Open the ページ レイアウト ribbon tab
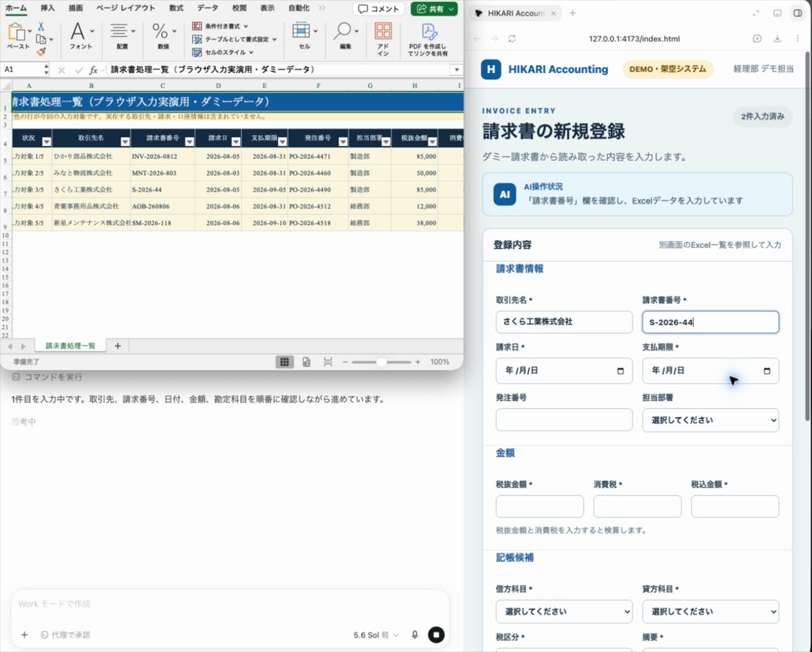 (x=125, y=8)
